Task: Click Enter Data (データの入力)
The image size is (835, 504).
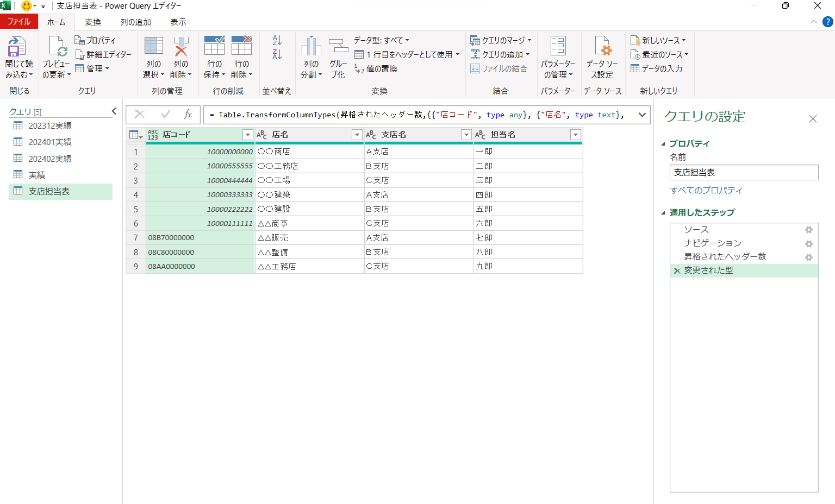Action: coord(656,68)
